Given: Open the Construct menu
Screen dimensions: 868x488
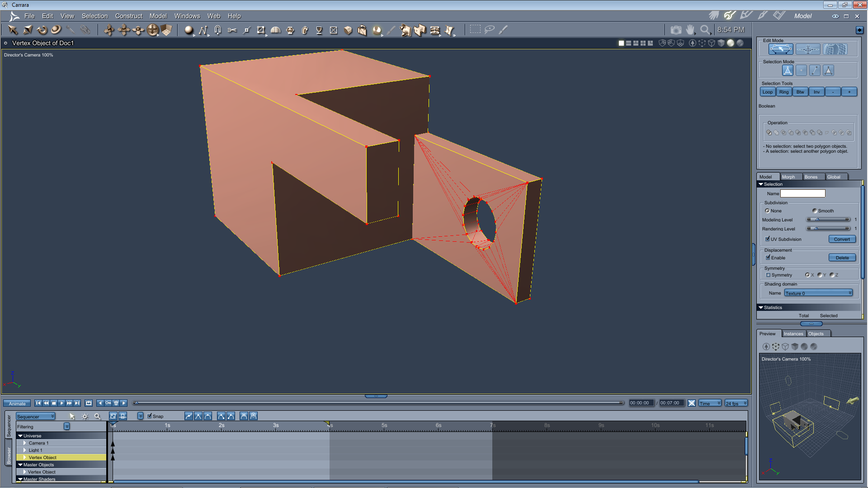Looking at the screenshot, I should click(x=128, y=16).
